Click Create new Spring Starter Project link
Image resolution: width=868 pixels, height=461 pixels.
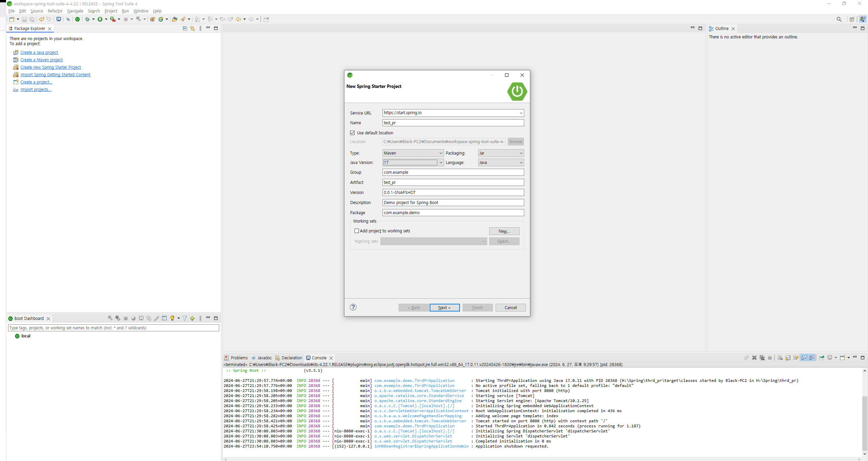tap(51, 67)
